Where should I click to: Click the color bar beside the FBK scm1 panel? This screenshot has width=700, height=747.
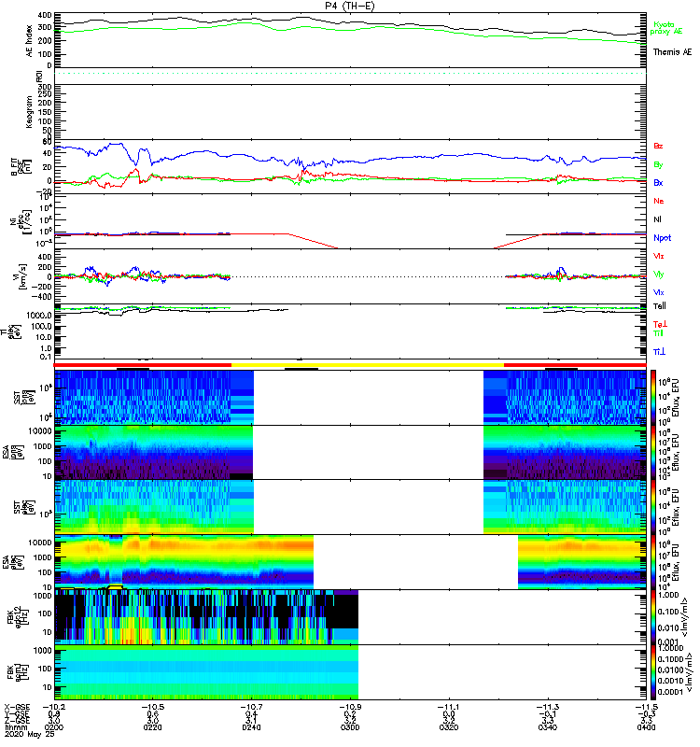653,672
